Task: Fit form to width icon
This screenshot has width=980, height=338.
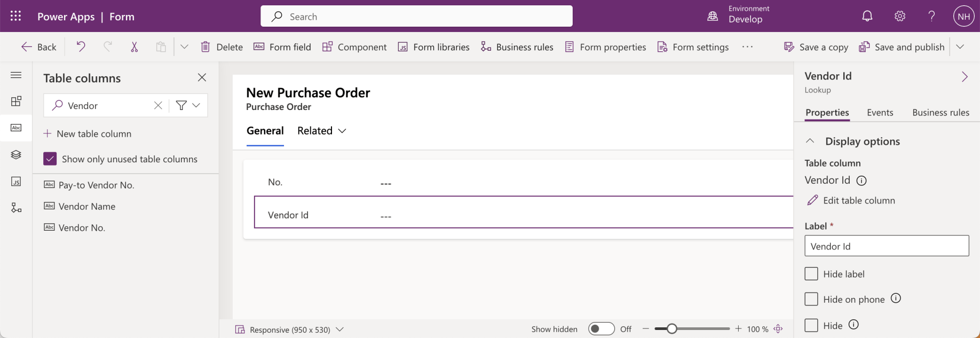Action: pyautogui.click(x=778, y=329)
